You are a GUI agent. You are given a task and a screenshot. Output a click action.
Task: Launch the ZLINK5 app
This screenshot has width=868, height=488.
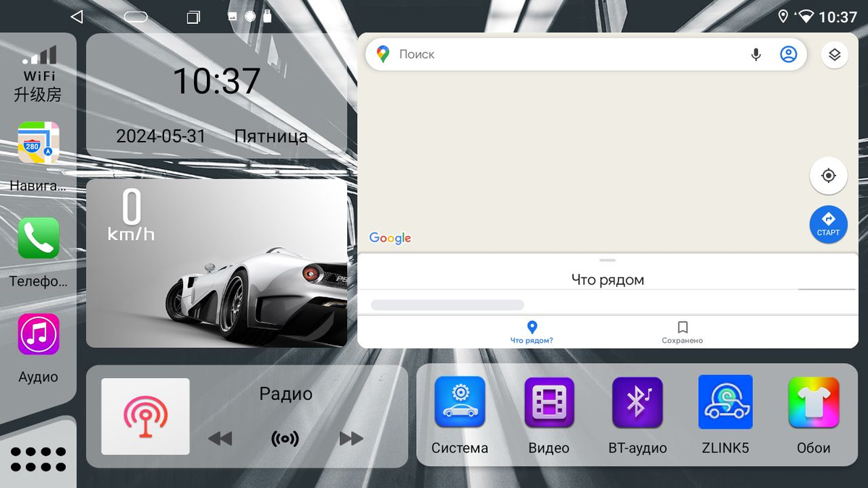coord(726,403)
